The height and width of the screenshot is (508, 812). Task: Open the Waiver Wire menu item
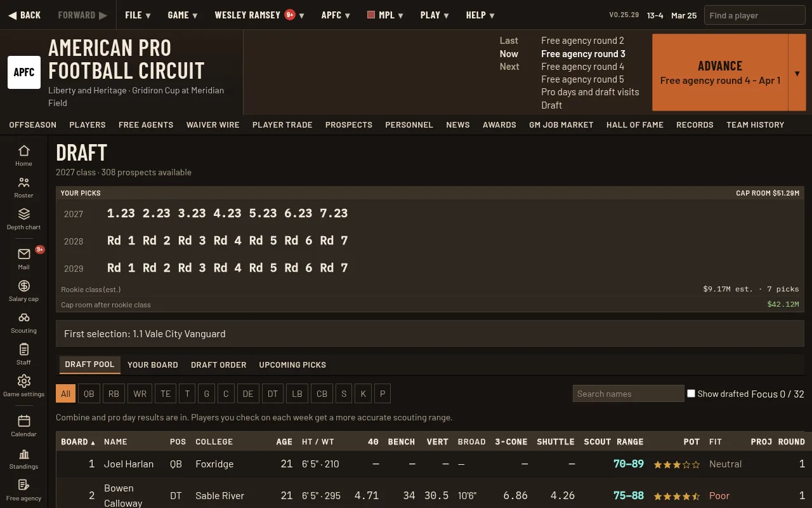tap(213, 124)
